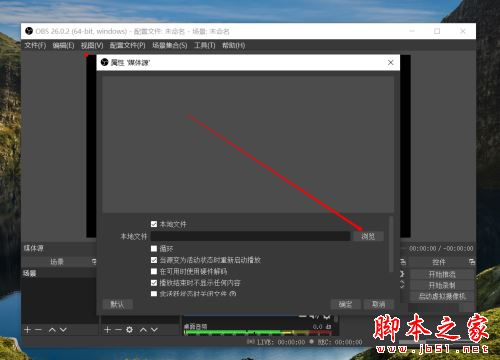Maximize the OBS main window
The height and width of the screenshot is (360, 500).
pyautogui.click(x=437, y=31)
